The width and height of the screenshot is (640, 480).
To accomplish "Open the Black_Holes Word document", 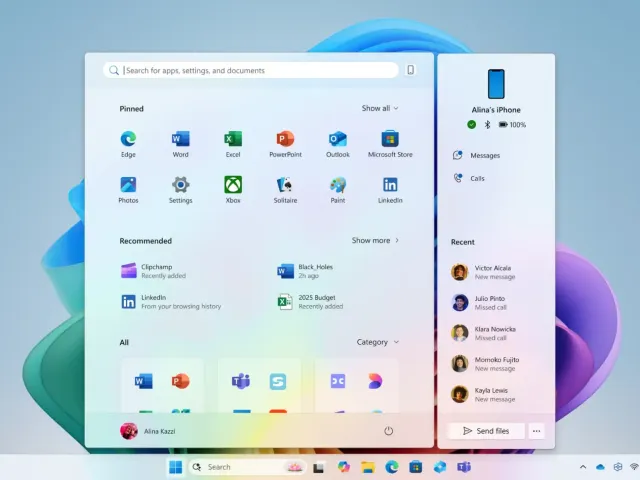I will click(305, 271).
